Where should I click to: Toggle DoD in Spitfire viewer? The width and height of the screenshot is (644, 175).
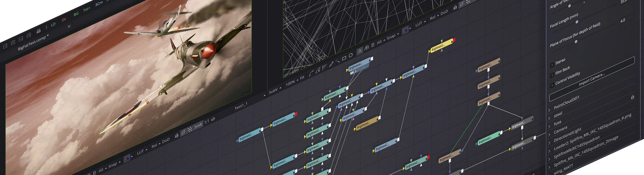tap(166, 140)
